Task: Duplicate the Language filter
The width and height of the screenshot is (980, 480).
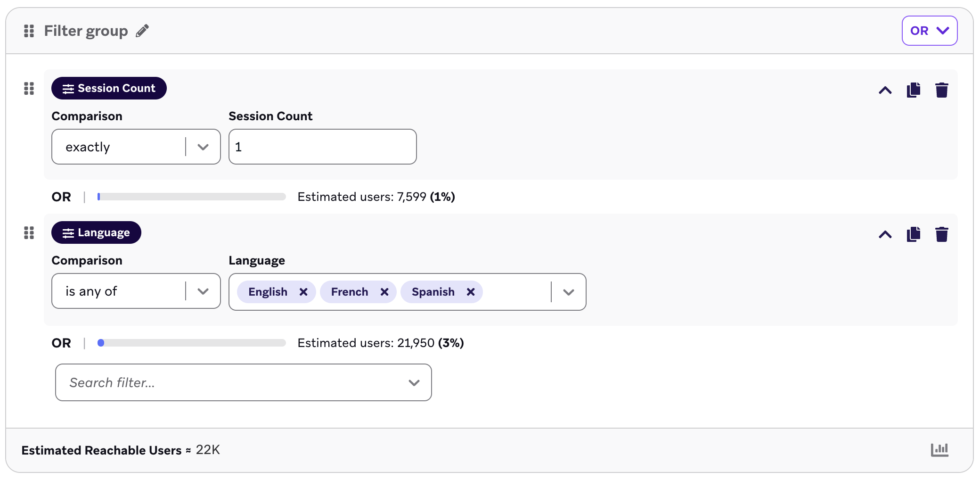Action: [x=913, y=234]
